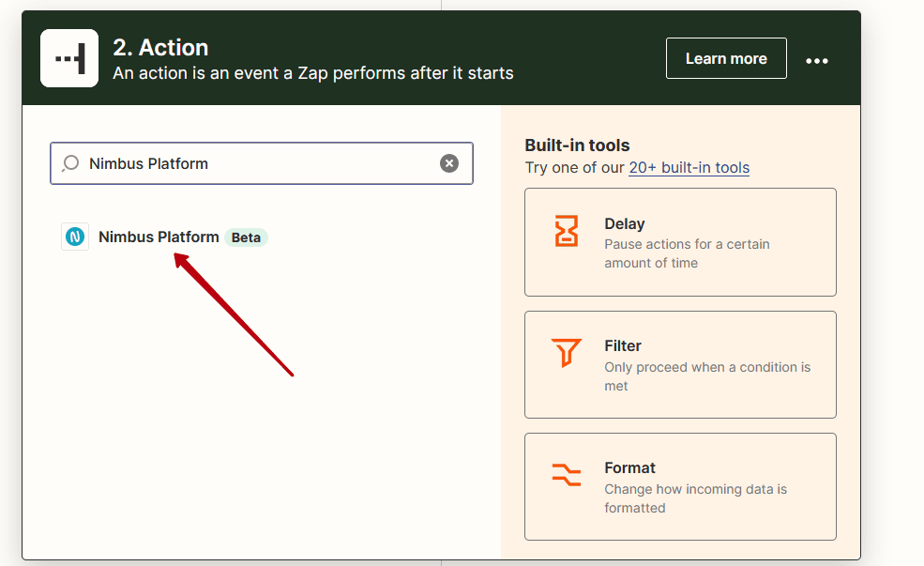Click the Delay description text

tap(687, 253)
